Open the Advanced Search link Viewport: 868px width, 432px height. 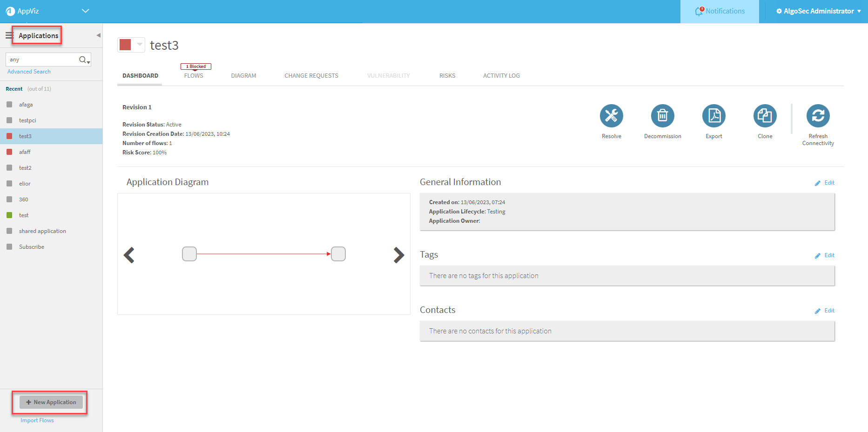click(x=29, y=72)
